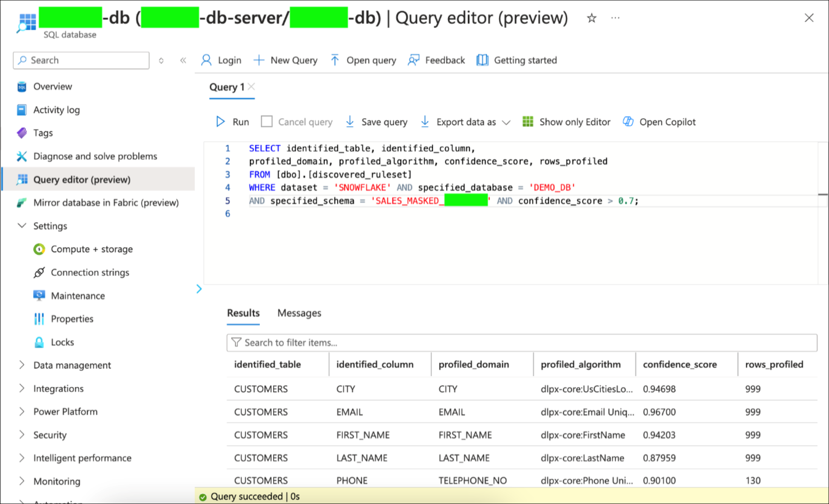The image size is (829, 504).
Task: Switch to the Messages tab
Action: pyautogui.click(x=299, y=313)
